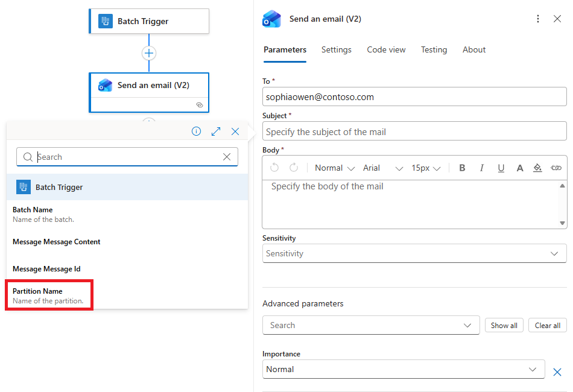The width and height of the screenshot is (573, 392).
Task: Click the Clear all button
Action: coord(548,325)
